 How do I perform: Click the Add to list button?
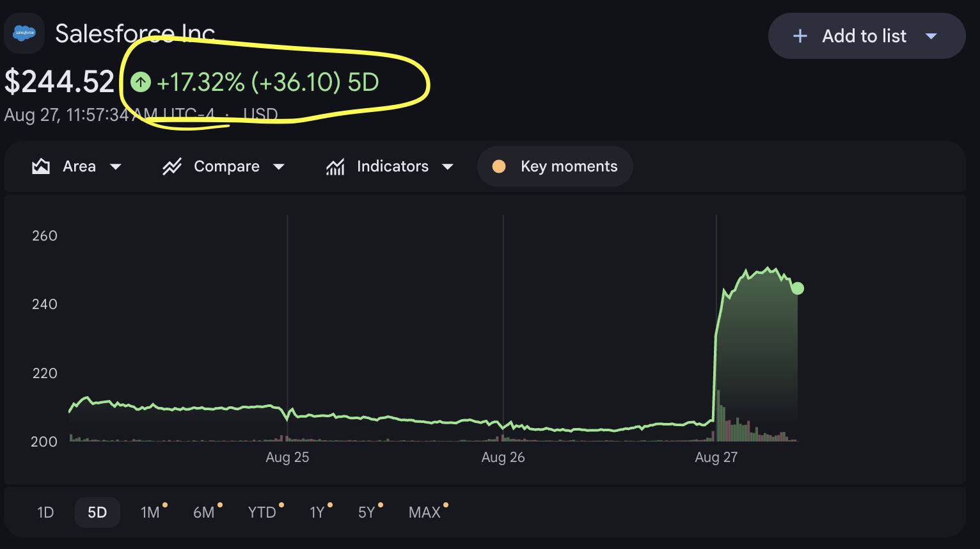point(867,36)
